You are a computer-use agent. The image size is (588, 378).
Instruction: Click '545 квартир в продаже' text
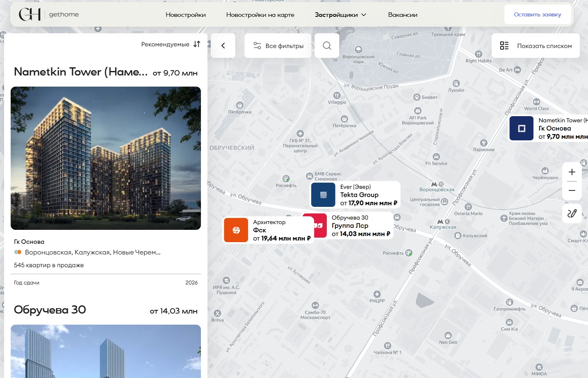[49, 265]
